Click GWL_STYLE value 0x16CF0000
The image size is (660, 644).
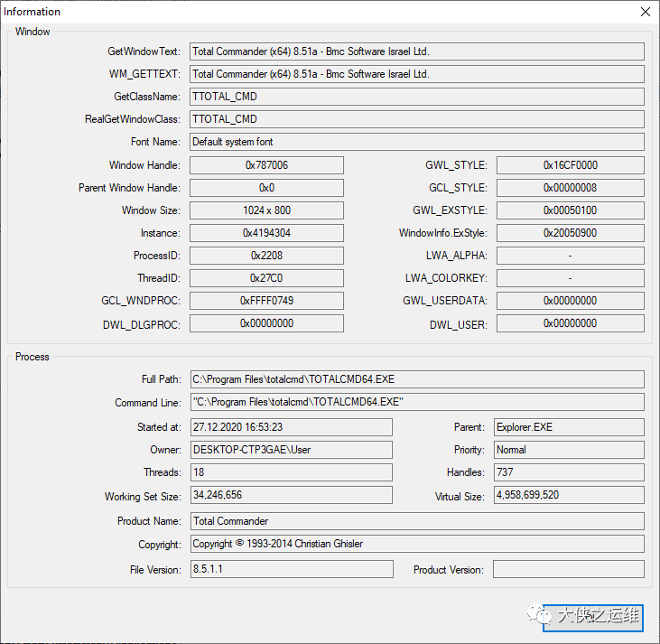coord(571,165)
